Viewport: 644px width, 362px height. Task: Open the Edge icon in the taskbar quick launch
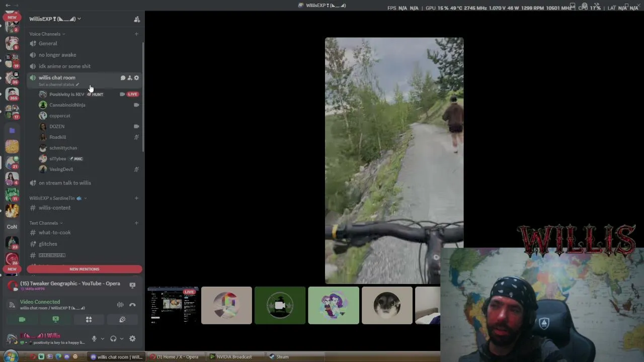click(58, 357)
